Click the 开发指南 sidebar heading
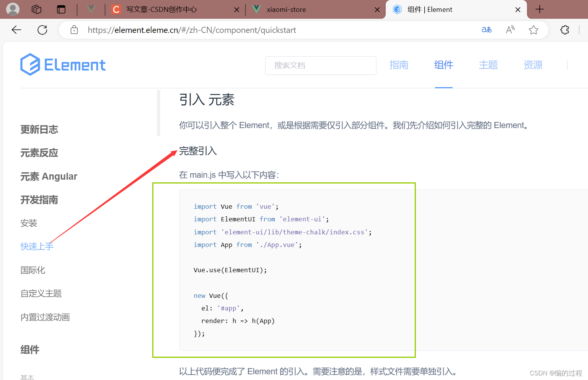 [39, 200]
